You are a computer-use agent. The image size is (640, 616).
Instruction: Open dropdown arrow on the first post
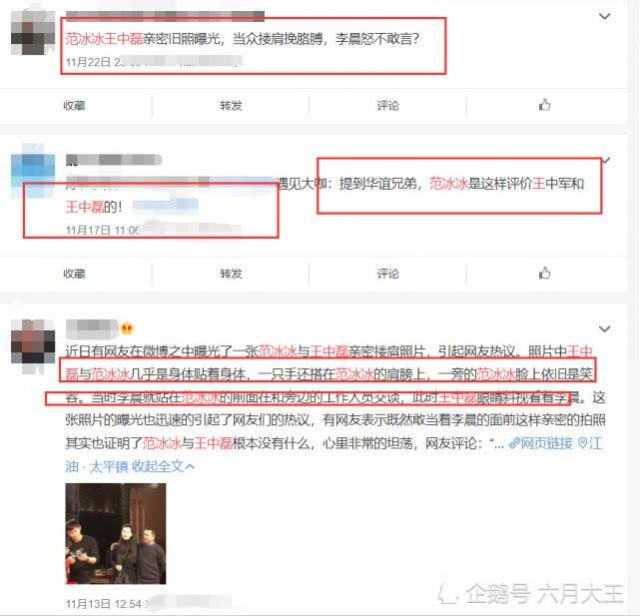(x=604, y=16)
